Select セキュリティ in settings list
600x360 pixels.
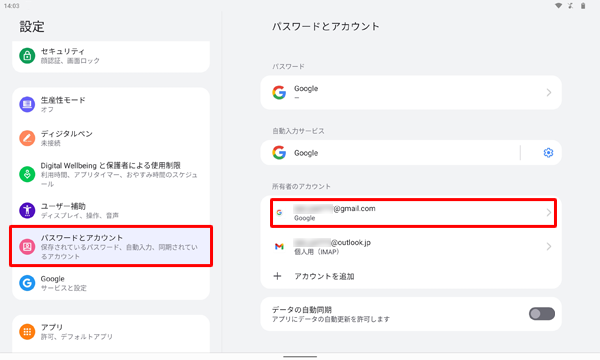[x=111, y=56]
